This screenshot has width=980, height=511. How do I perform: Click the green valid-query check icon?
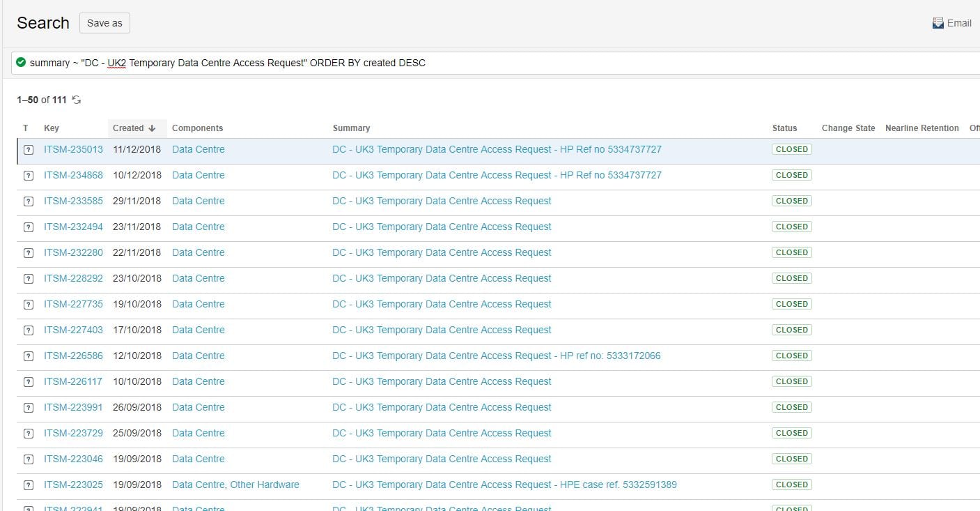pos(21,62)
